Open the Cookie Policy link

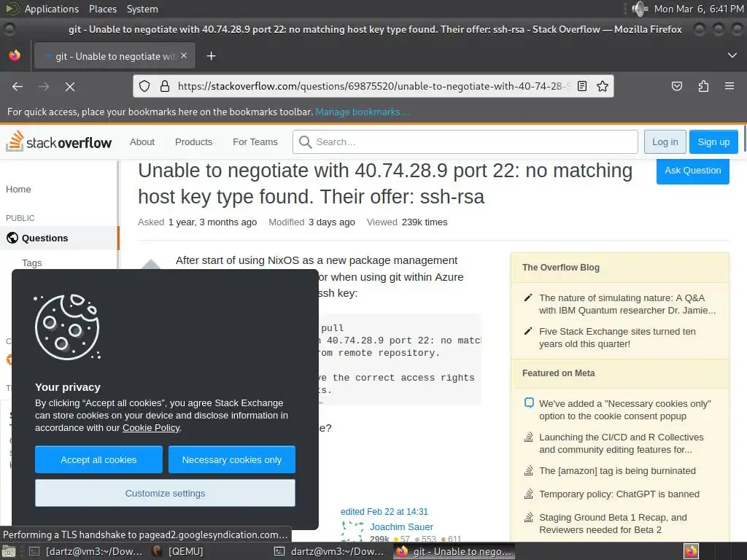coord(151,427)
